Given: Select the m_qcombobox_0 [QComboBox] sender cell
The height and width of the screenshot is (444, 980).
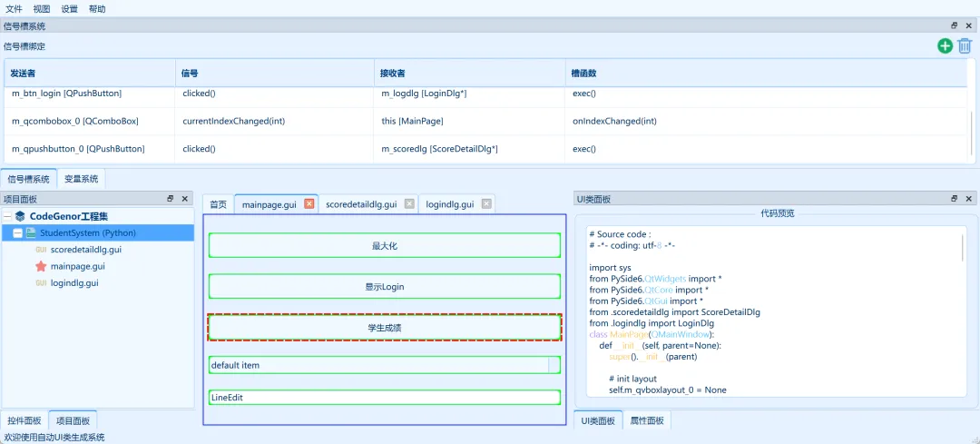Looking at the screenshot, I should (x=89, y=122).
